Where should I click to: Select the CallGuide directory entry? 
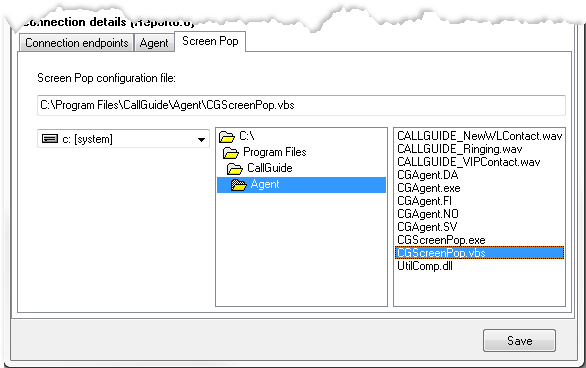point(270,168)
